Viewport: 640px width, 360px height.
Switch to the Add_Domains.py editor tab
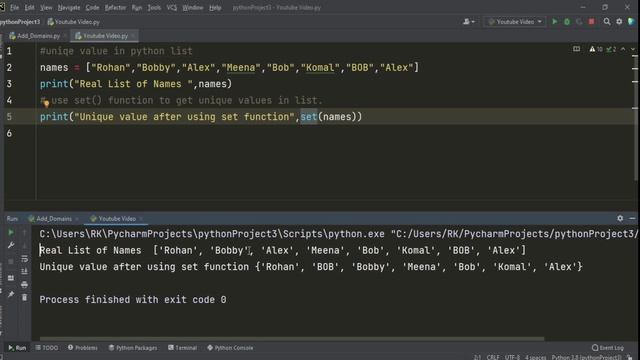click(35, 36)
